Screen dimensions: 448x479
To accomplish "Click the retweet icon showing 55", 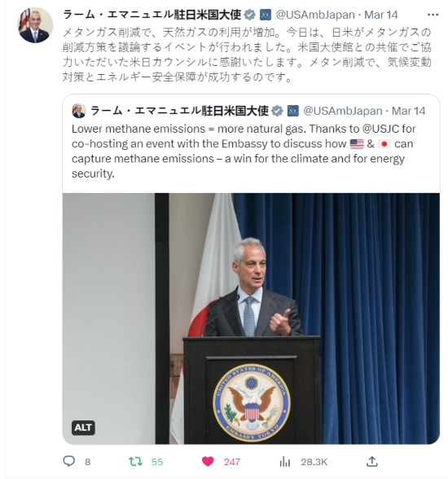I will (x=135, y=461).
